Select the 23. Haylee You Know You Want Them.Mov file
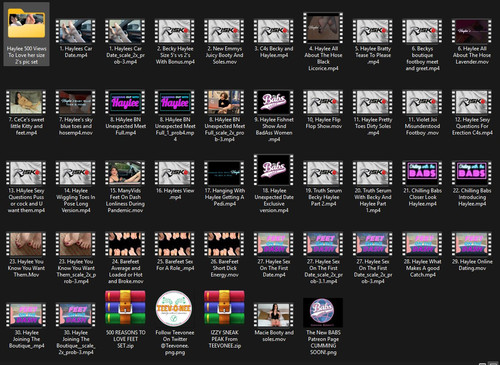This screenshot has width=500, height=365. (26, 244)
